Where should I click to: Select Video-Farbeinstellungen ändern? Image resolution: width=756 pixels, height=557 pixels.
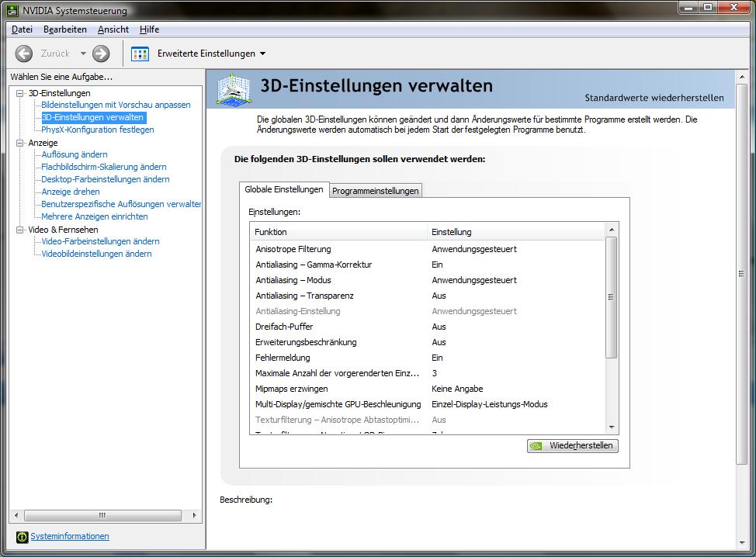100,241
